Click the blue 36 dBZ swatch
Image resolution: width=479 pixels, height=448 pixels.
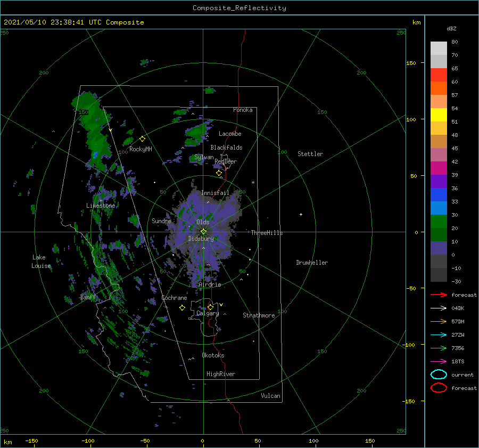(x=439, y=194)
